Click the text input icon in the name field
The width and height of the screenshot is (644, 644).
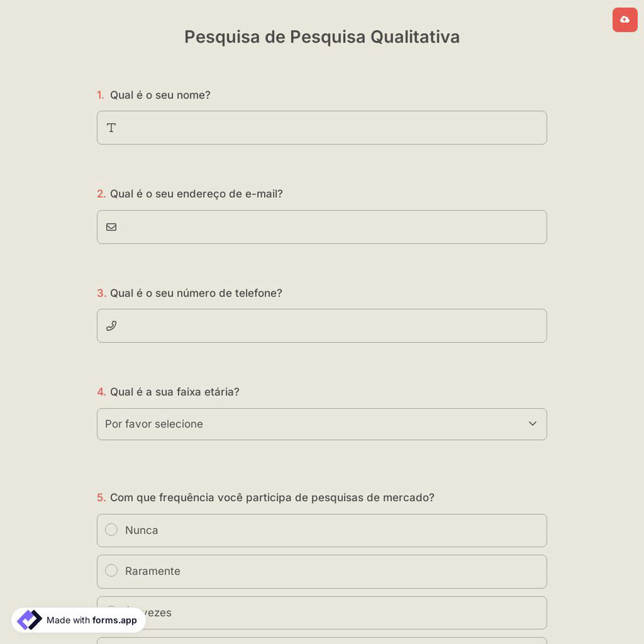pos(111,128)
